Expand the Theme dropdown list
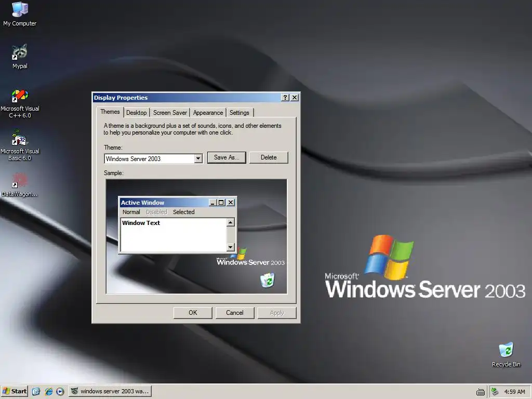 (x=198, y=158)
